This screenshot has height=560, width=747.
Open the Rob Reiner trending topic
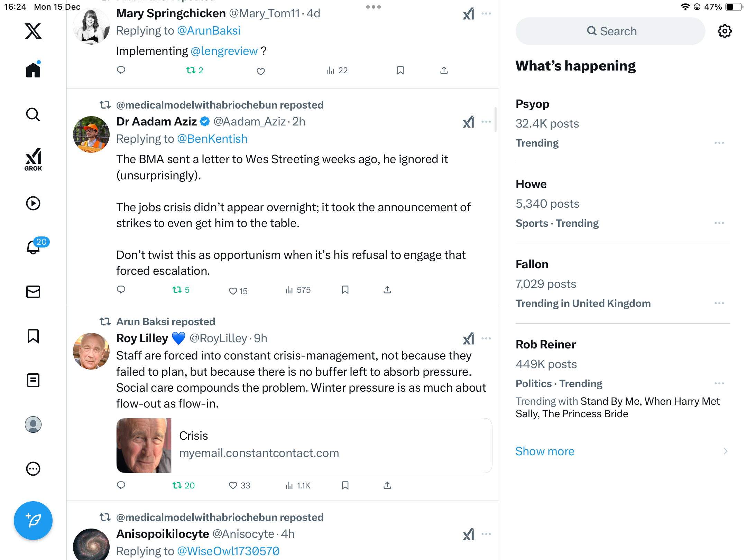[545, 344]
